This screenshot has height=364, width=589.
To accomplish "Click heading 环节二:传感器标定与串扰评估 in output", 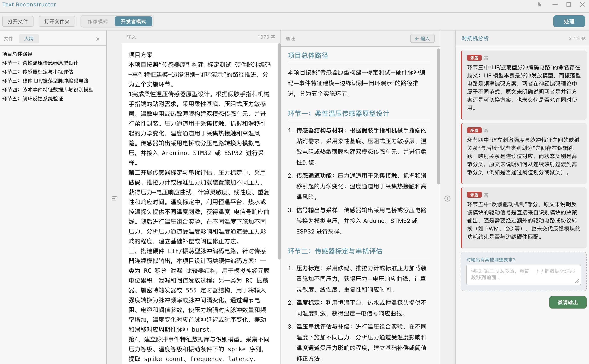I will (x=335, y=251).
